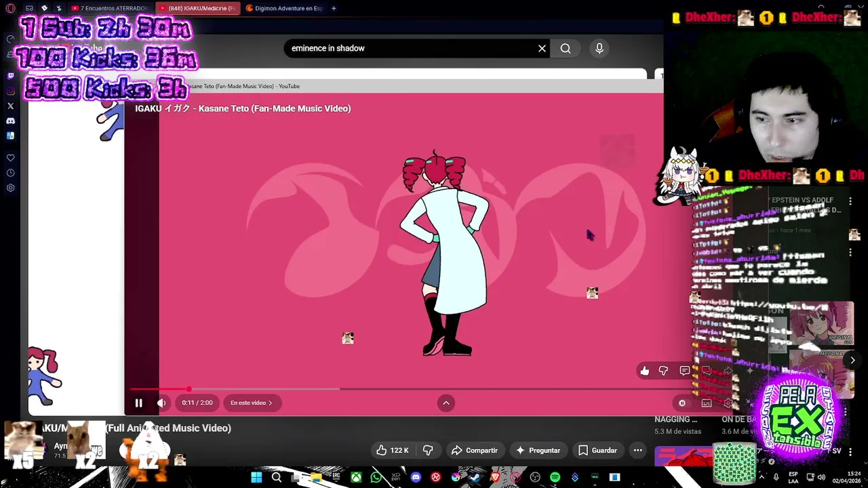Click the Guardar button
The width and height of the screenshot is (868, 488).
[597, 450]
